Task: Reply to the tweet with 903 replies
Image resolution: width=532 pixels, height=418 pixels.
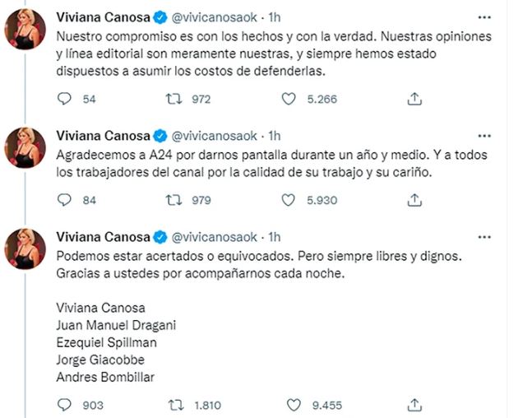Action: click(65, 405)
